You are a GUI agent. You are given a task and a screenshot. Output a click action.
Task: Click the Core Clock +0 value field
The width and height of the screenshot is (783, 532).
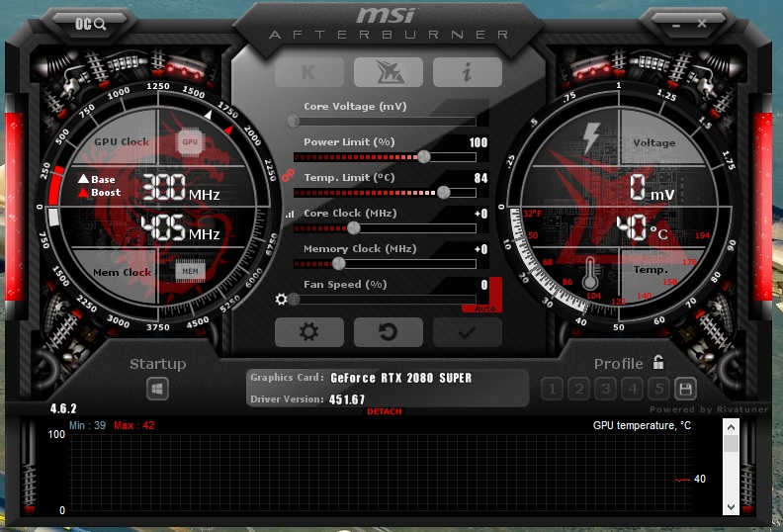[480, 214]
